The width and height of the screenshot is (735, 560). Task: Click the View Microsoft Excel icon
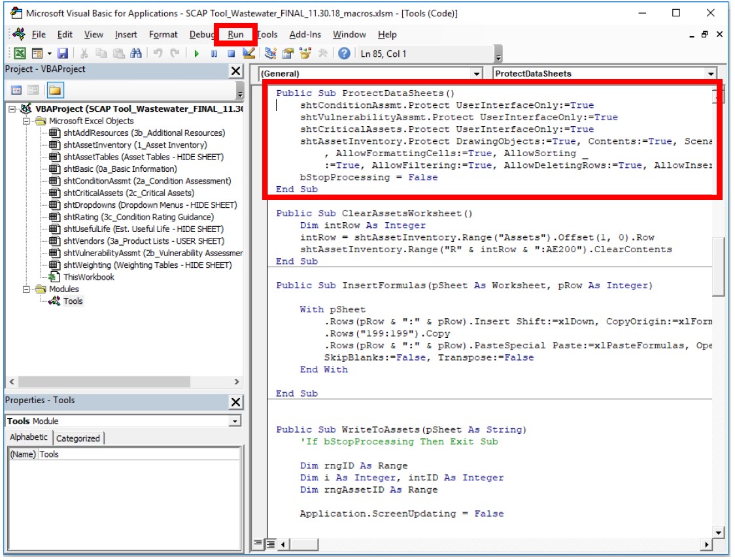coord(20,54)
